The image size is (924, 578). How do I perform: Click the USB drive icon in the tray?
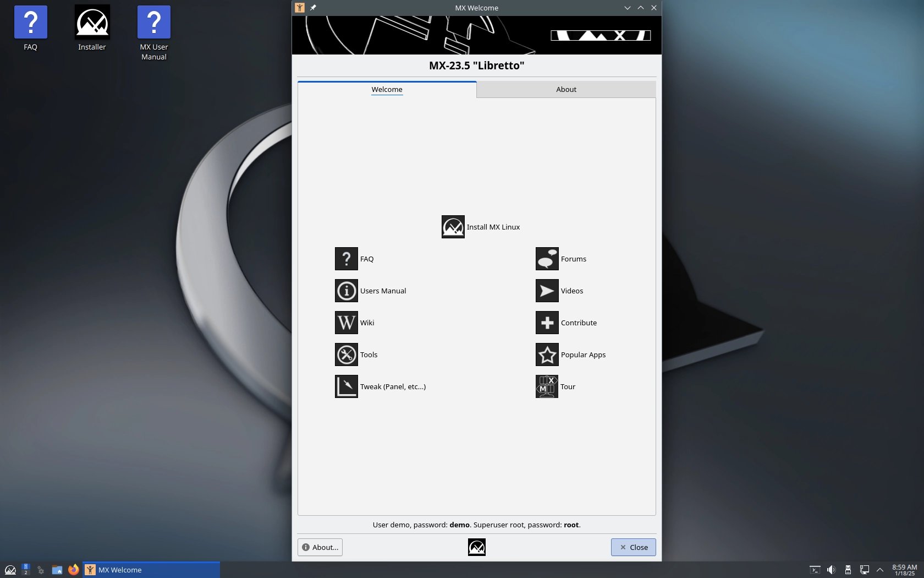click(848, 570)
